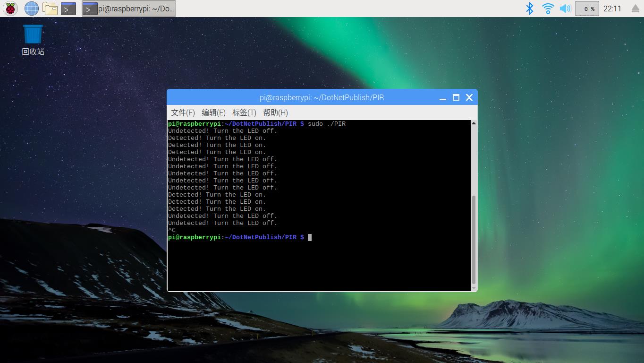Viewport: 644px width, 363px height.
Task: Click the terminal cursor at the bottom prompt
Action: tap(310, 237)
